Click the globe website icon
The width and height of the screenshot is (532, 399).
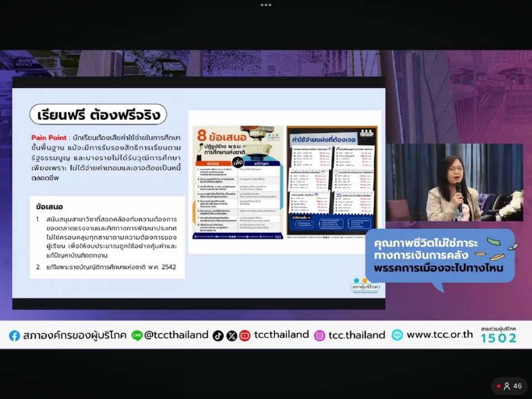point(397,335)
